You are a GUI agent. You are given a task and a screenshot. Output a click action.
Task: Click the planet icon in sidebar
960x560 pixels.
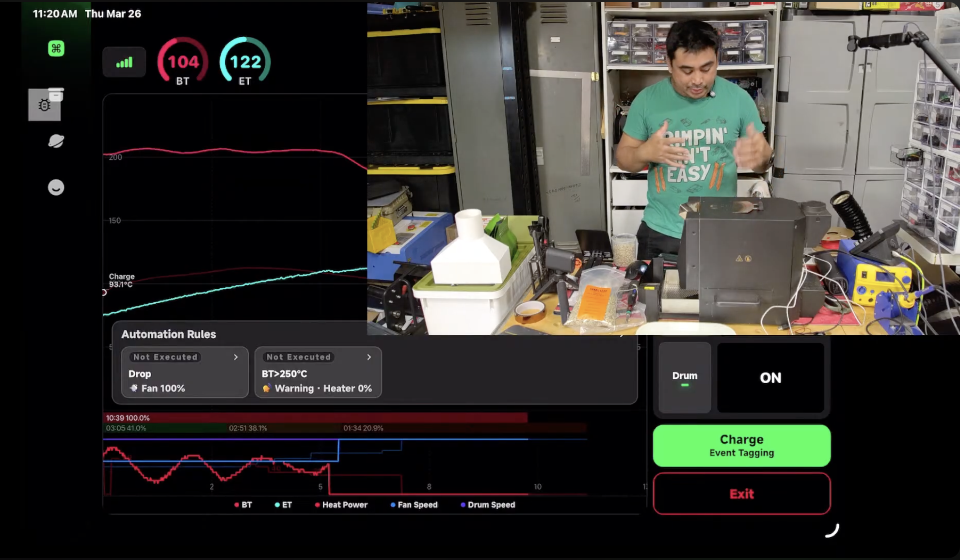tap(56, 141)
